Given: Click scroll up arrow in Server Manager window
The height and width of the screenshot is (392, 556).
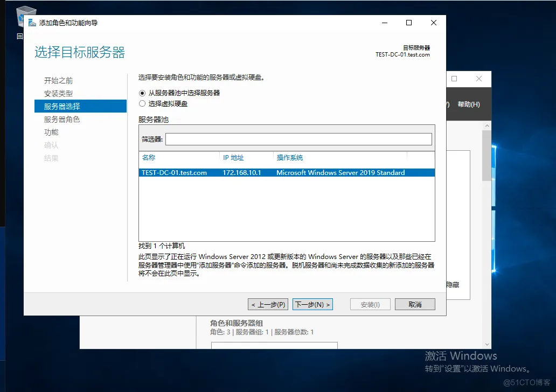Looking at the screenshot, I should (x=487, y=126).
